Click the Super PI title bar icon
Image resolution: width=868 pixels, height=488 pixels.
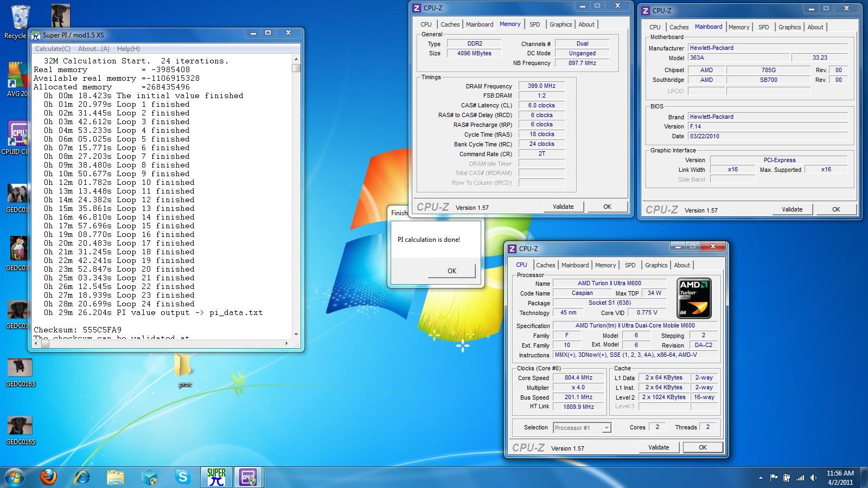click(x=36, y=35)
